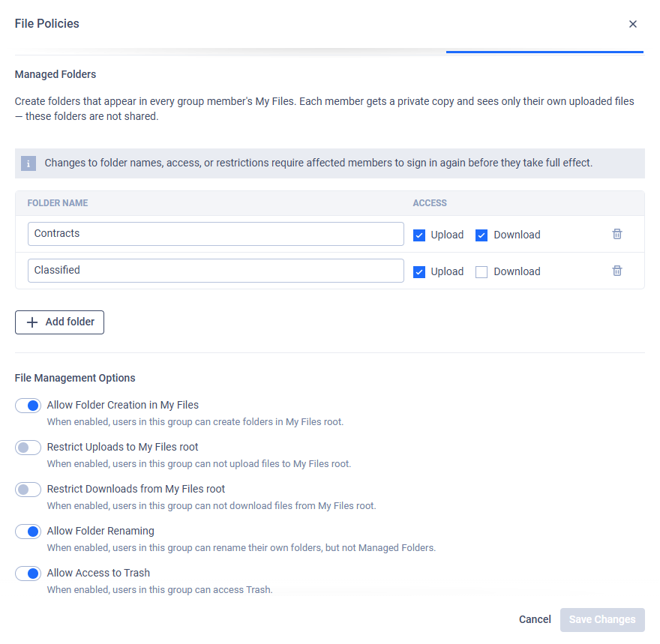Enable Download for the Classified folder
This screenshot has height=644, width=660.
click(481, 271)
